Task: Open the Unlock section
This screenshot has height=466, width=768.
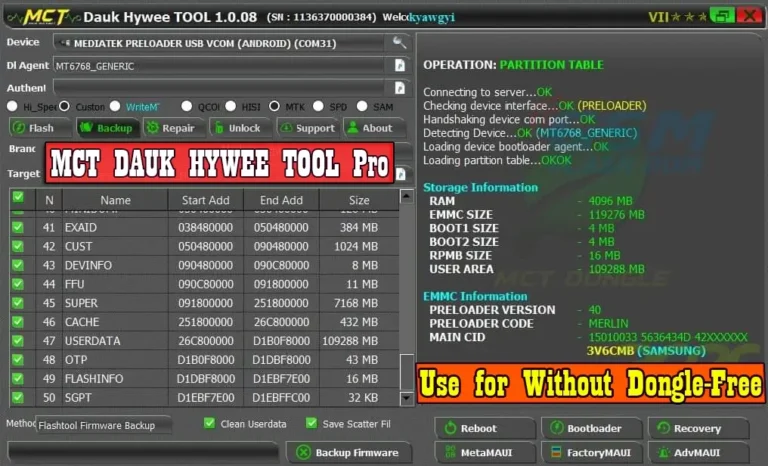Action: [x=239, y=128]
